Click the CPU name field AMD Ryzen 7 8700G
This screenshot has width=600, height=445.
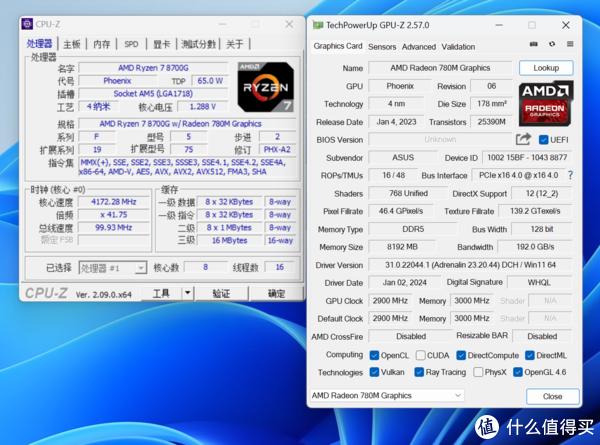(x=153, y=68)
